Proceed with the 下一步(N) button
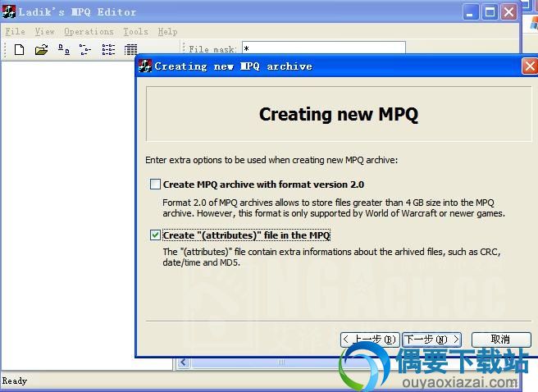 click(431, 340)
